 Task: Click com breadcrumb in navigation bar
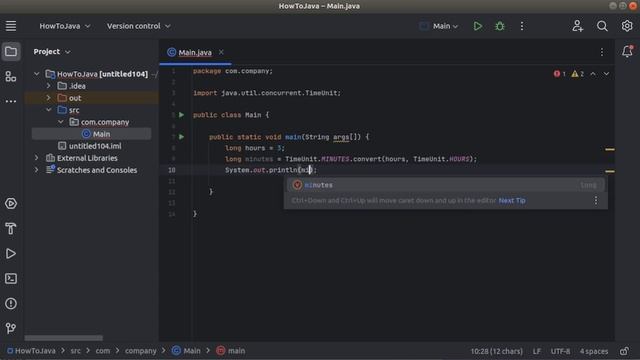103,351
